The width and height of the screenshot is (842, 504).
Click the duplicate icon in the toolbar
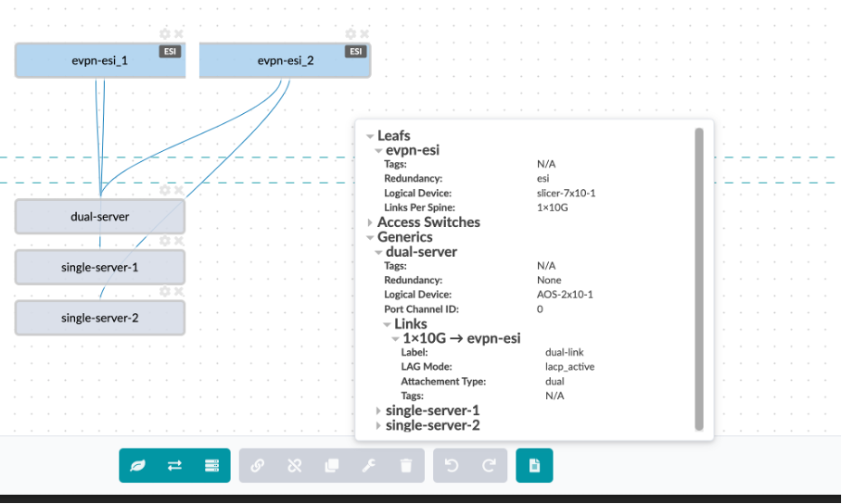pyautogui.click(x=332, y=466)
